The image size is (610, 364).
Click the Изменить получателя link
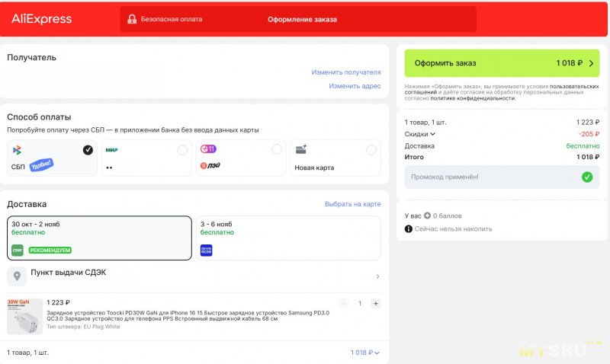click(x=345, y=72)
